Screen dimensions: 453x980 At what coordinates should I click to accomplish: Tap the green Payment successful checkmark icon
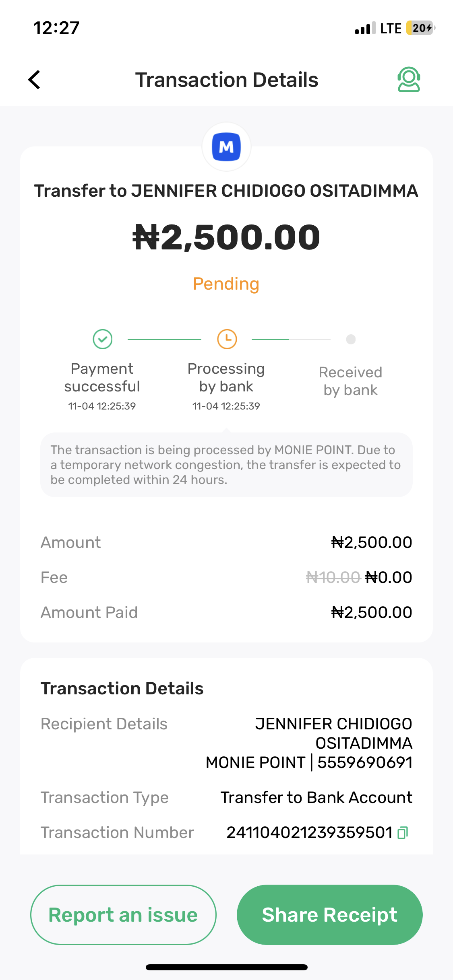click(x=103, y=339)
